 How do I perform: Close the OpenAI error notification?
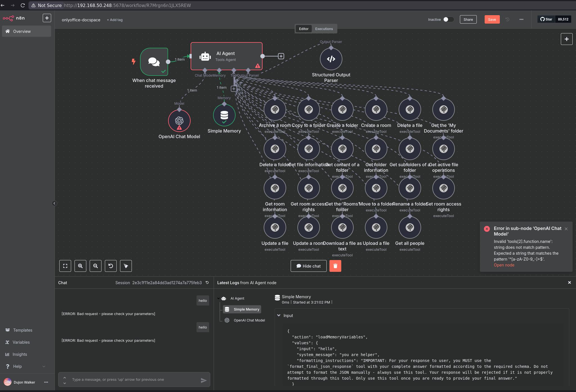pyautogui.click(x=566, y=229)
